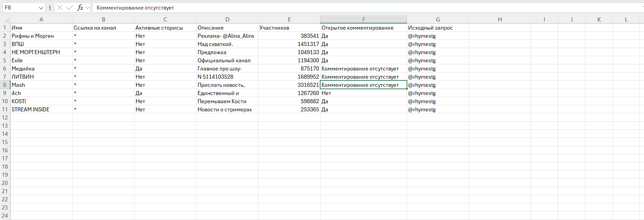Select the 'НЕ МОРГЕНШТЕРН' cell

(41, 52)
